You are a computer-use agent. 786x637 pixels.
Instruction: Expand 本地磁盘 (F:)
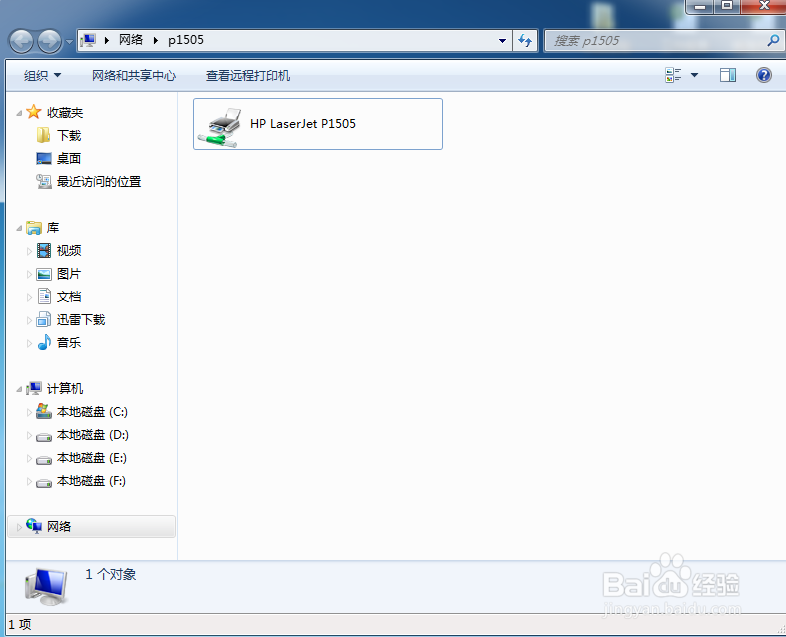click(29, 482)
